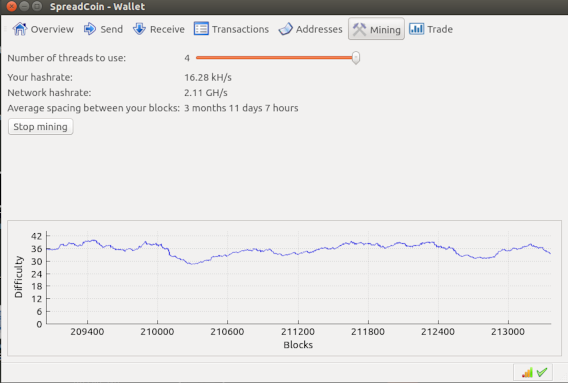This screenshot has height=383, width=568.
Task: Click the 'Number of threads to use:' label
Action: click(67, 58)
